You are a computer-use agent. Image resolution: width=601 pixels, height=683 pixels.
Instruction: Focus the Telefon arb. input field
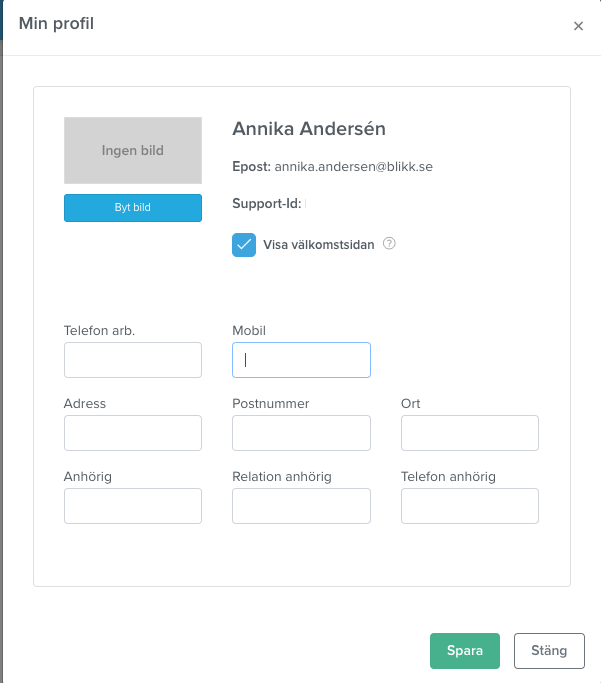(x=133, y=360)
